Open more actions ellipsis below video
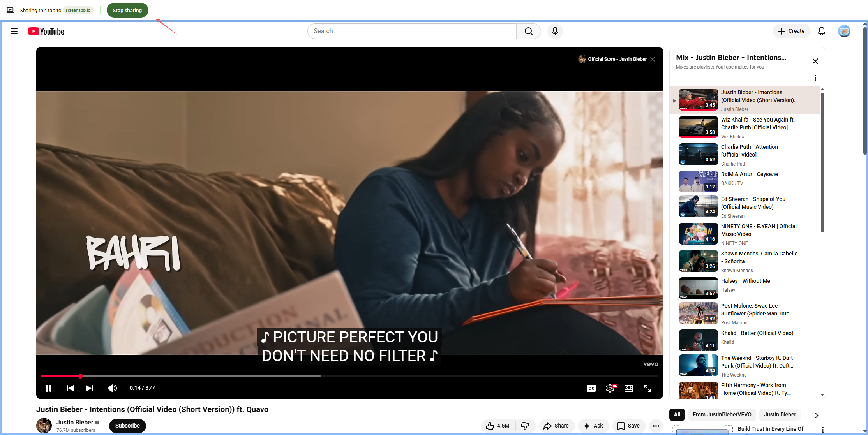The width and height of the screenshot is (868, 435). [x=656, y=426]
